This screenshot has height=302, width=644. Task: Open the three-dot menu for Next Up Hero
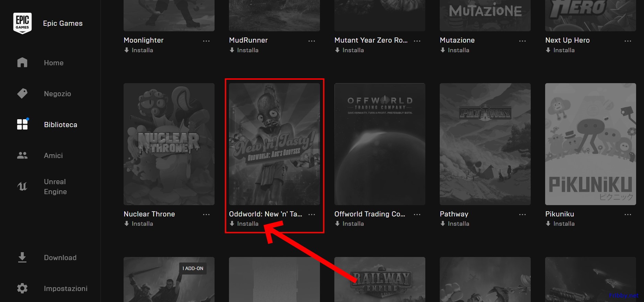coord(628,41)
